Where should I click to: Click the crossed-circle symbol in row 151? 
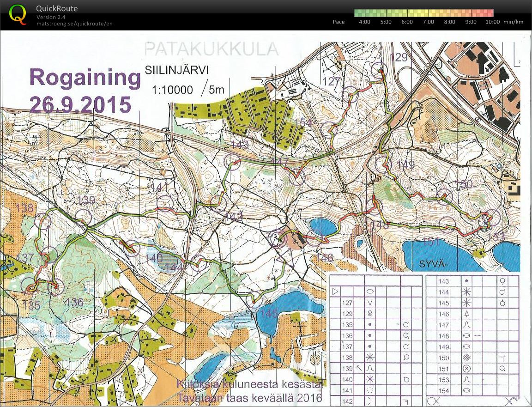(467, 368)
